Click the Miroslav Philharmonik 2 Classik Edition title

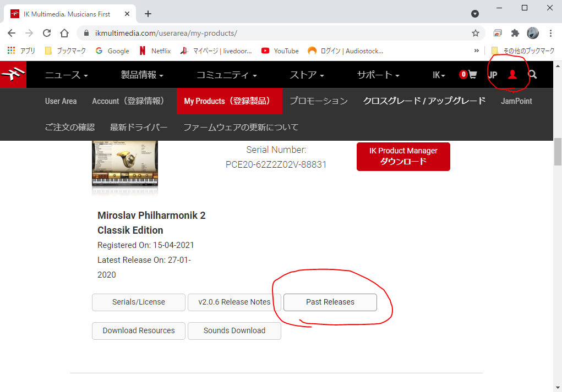[151, 223]
